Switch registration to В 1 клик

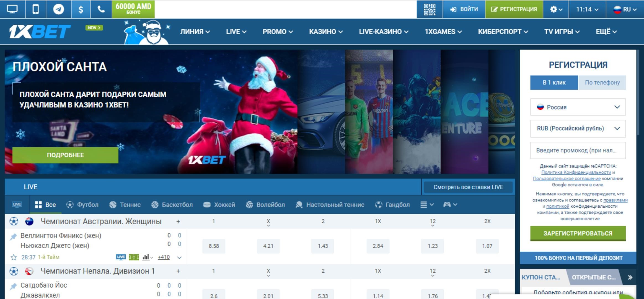tap(554, 83)
